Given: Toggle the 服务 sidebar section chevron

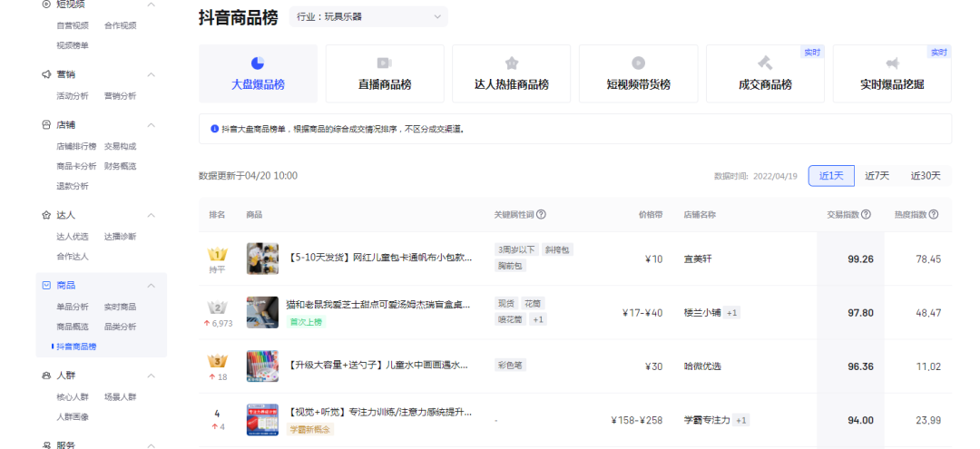Looking at the screenshot, I should [151, 445].
